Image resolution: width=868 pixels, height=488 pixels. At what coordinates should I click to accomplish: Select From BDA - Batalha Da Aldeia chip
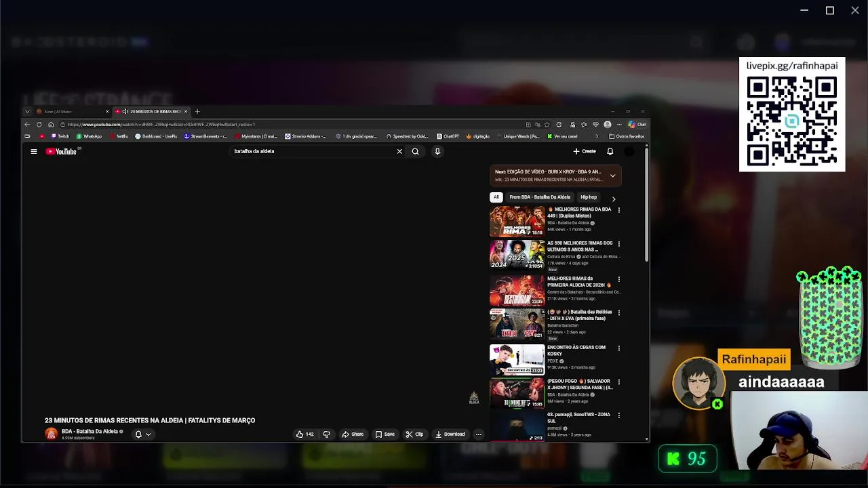pos(540,197)
